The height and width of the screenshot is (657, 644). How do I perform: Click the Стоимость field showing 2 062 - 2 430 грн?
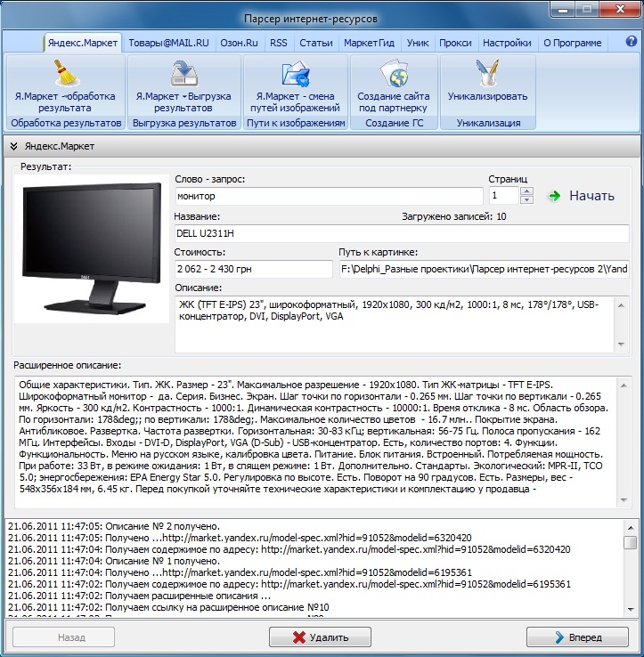pos(253,269)
